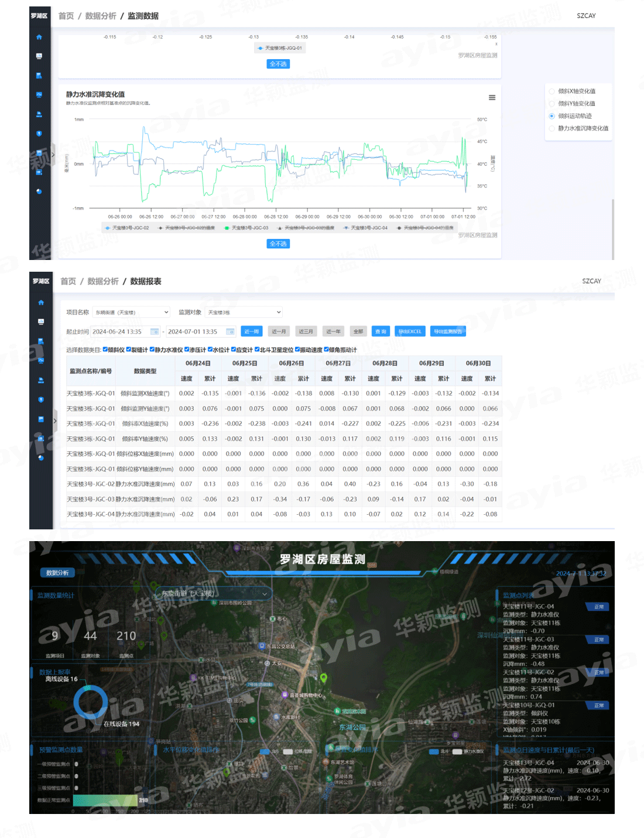The width and height of the screenshot is (644, 838).
Task: Select the shield security icon in sidebar
Action: [x=39, y=134]
